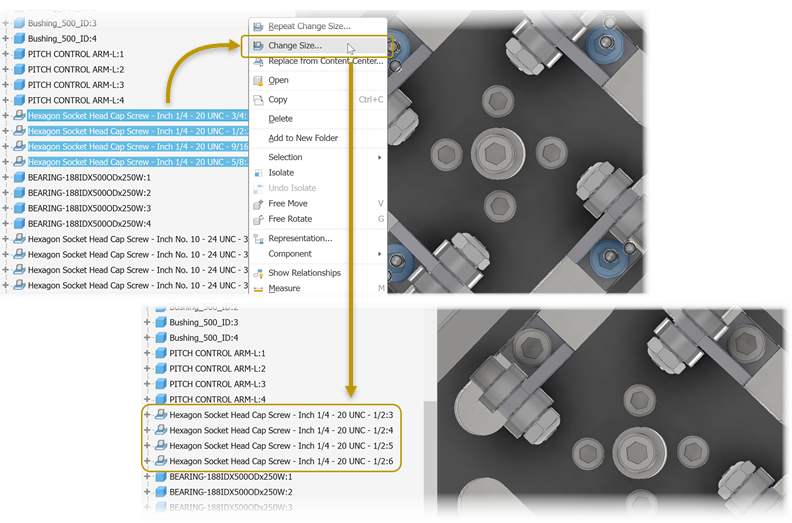Viewport: 792px width, 523px height.
Task: Select lower PITCH CONTROL ARM-L:4 row text
Action: (x=217, y=399)
